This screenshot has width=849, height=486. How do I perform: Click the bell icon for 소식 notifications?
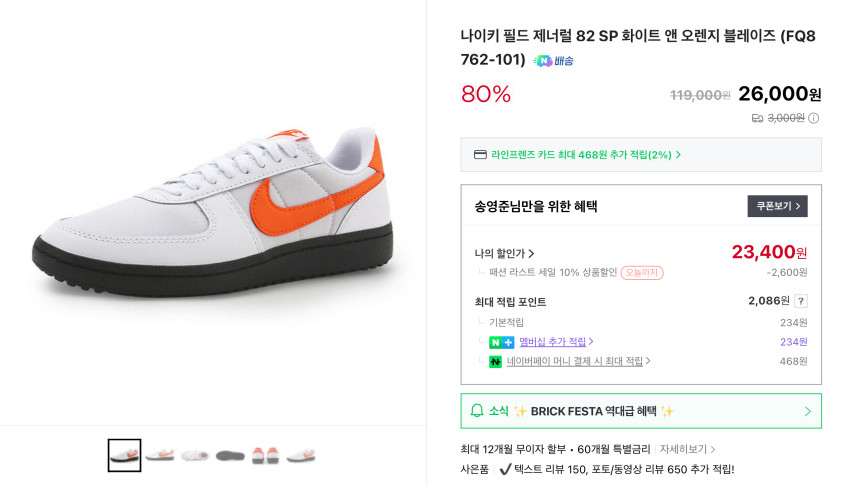point(477,411)
